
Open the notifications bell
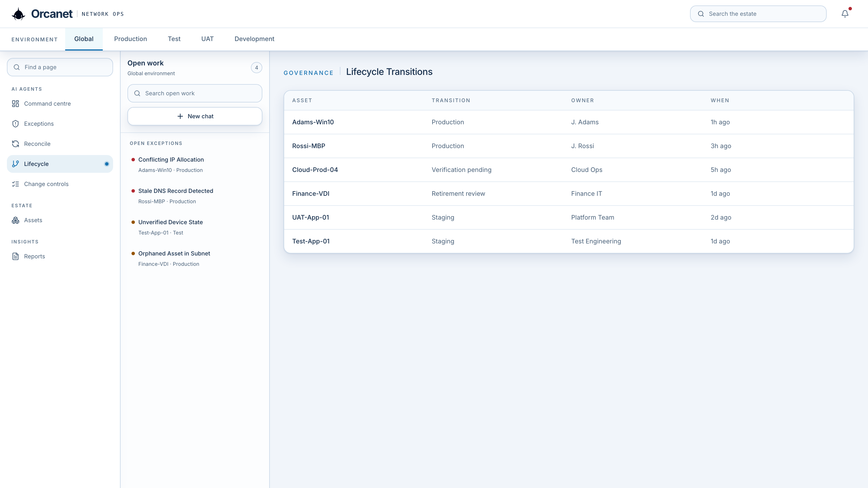point(845,14)
